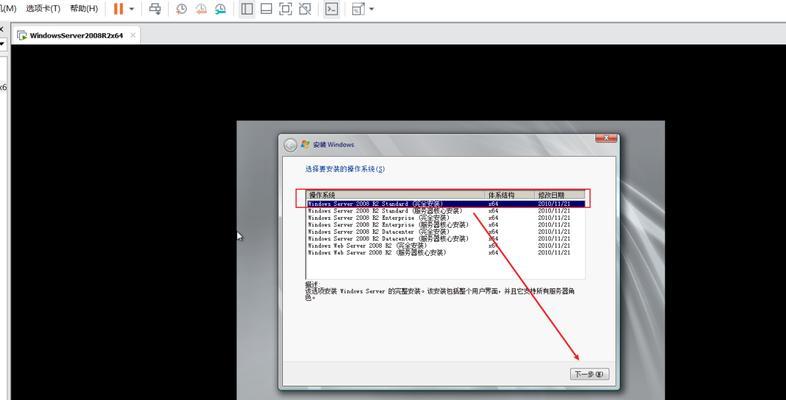
Task: Click the VM icon on the WindowsServer2008R2x64 tab
Action: [x=22, y=36]
